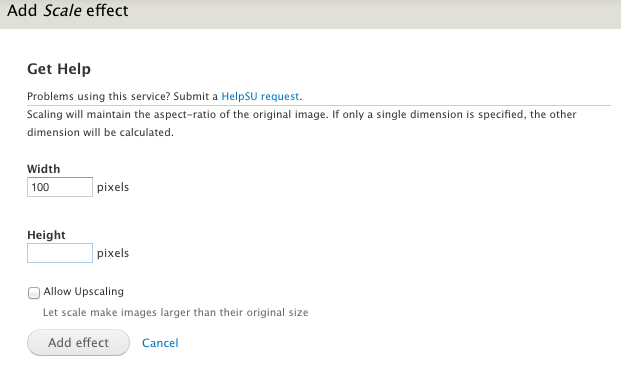Enable the Allow Upscaling checkbox
Screen dimensions: 621x366
click(x=34, y=293)
